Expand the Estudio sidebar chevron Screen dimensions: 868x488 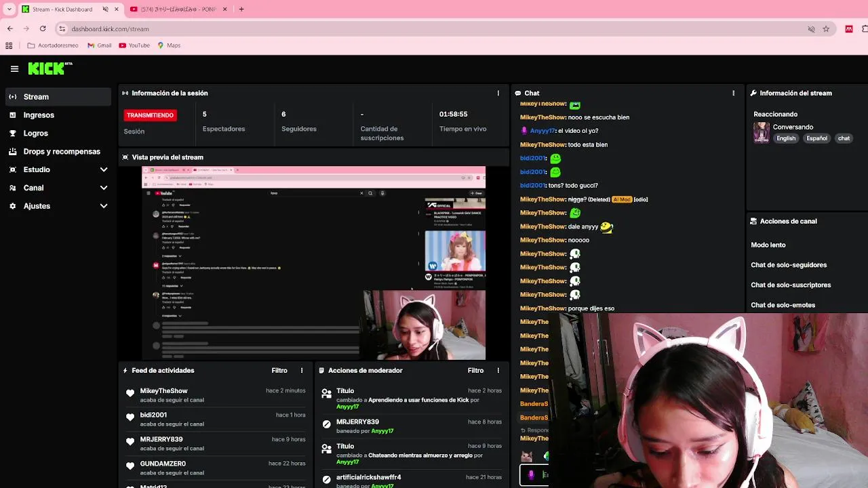tap(104, 169)
